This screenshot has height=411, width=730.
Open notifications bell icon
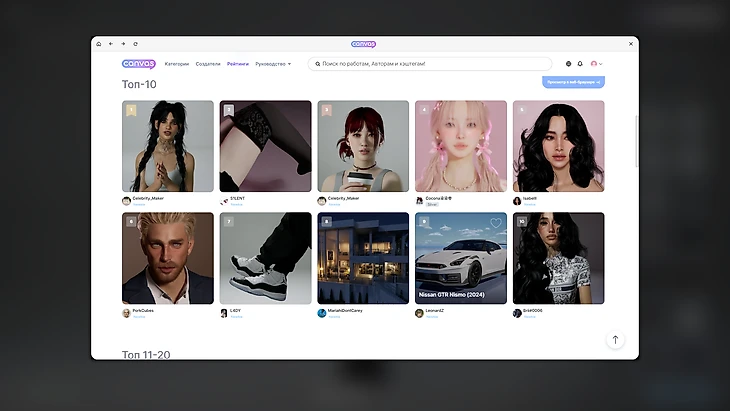(x=580, y=64)
